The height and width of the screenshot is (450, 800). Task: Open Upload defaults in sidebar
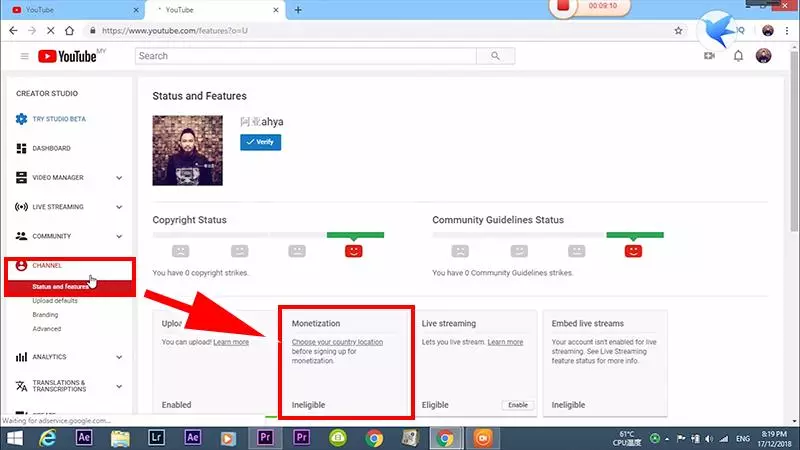pos(55,301)
